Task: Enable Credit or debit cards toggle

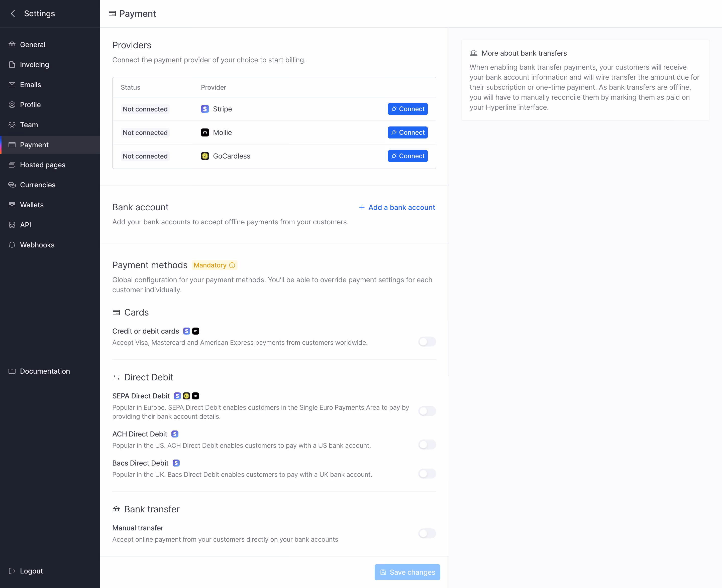Action: point(427,341)
